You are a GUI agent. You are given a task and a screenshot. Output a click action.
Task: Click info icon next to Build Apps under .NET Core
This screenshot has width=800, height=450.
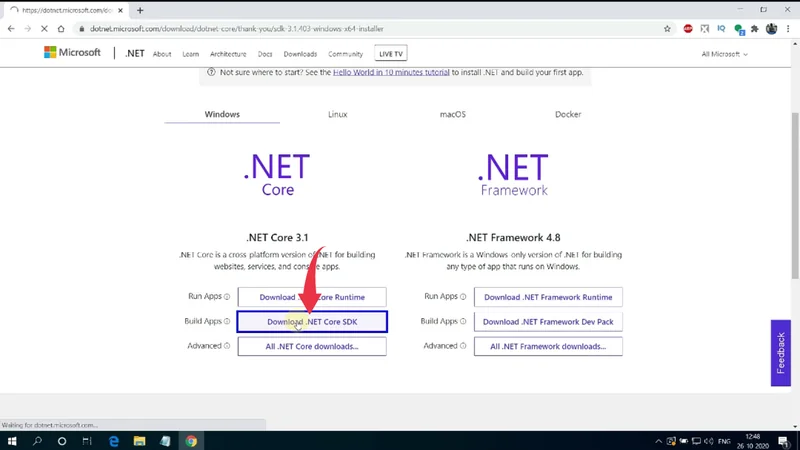pyautogui.click(x=227, y=322)
